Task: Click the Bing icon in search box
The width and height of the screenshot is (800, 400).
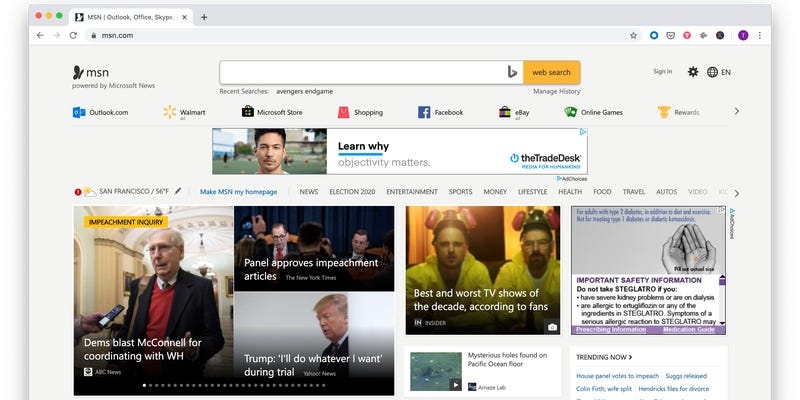Action: [x=512, y=72]
